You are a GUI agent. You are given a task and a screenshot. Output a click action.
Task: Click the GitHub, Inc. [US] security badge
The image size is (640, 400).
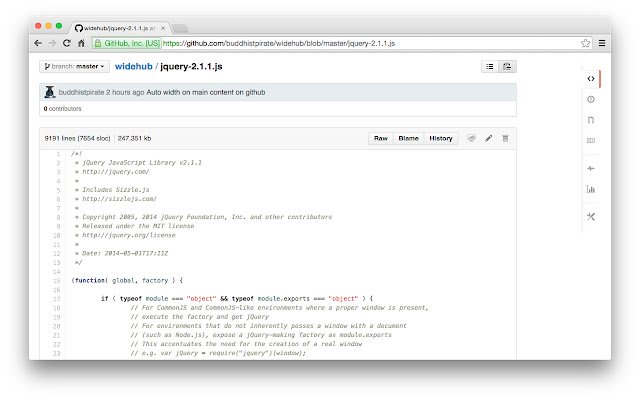[x=127, y=43]
